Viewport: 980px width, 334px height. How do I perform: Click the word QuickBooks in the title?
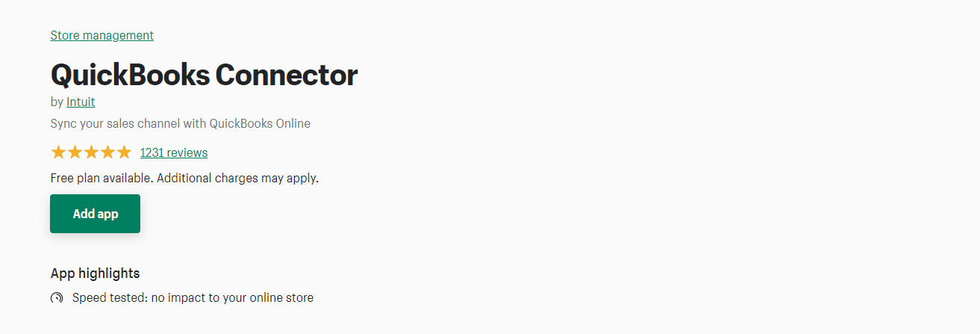tap(130, 75)
